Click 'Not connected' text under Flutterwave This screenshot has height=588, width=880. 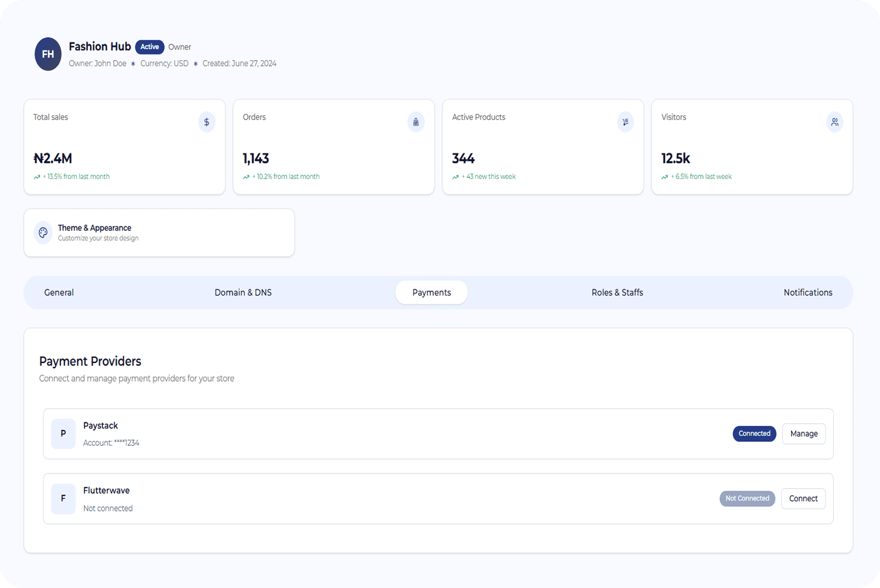[108, 508]
